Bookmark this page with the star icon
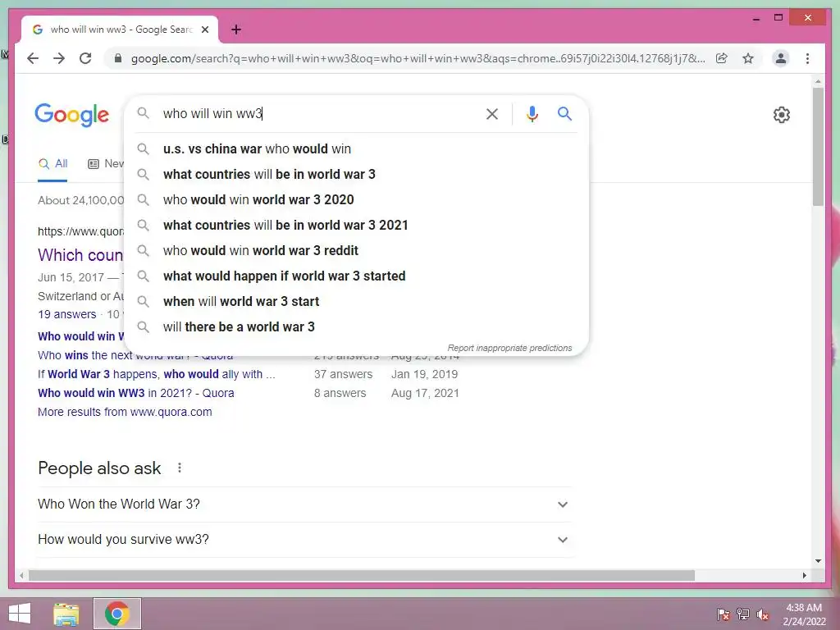 [748, 58]
